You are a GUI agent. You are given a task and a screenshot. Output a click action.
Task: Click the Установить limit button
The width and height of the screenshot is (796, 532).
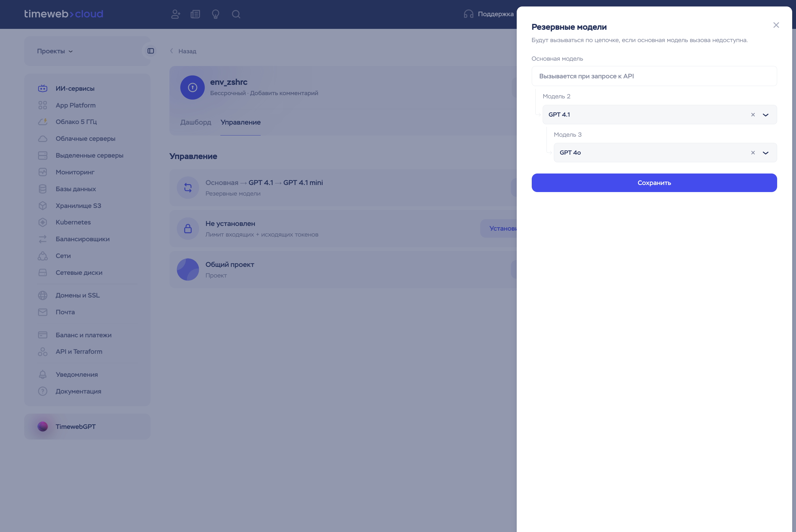498,229
